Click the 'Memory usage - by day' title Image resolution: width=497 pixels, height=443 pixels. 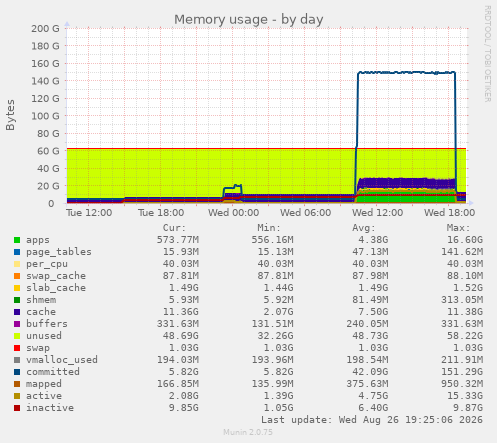(249, 20)
